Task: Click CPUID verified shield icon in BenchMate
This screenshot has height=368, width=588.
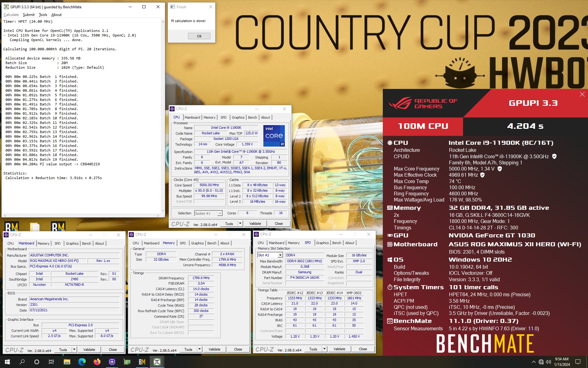Action: [554, 156]
